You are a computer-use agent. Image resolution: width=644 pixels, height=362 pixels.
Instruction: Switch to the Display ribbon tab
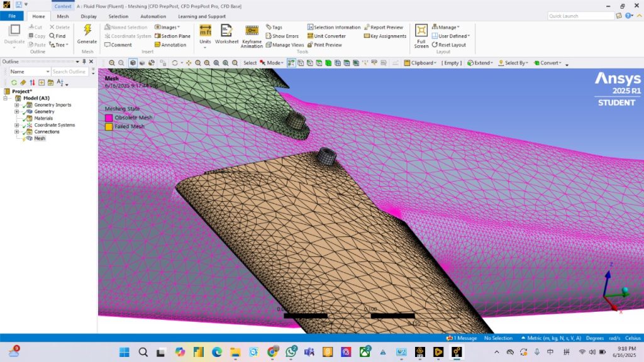point(89,16)
